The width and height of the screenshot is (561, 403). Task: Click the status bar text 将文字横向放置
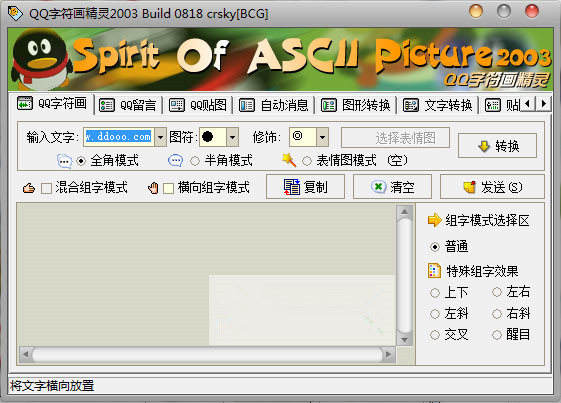pos(52,385)
